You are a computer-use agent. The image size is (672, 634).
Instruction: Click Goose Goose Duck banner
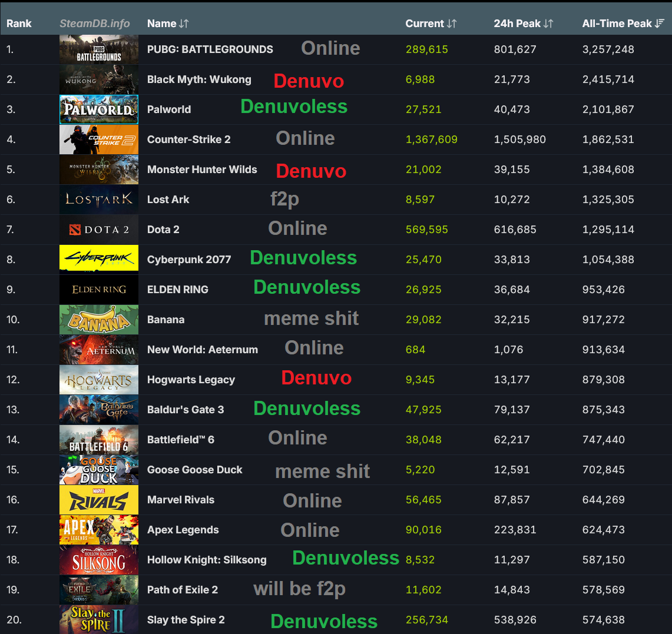point(99,470)
